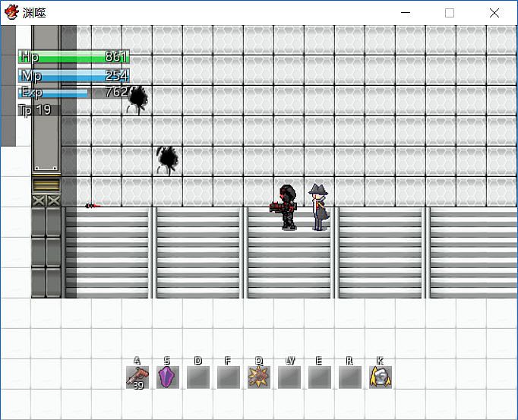518x420 pixels.
Task: Minimize the game window
Action: 406,13
